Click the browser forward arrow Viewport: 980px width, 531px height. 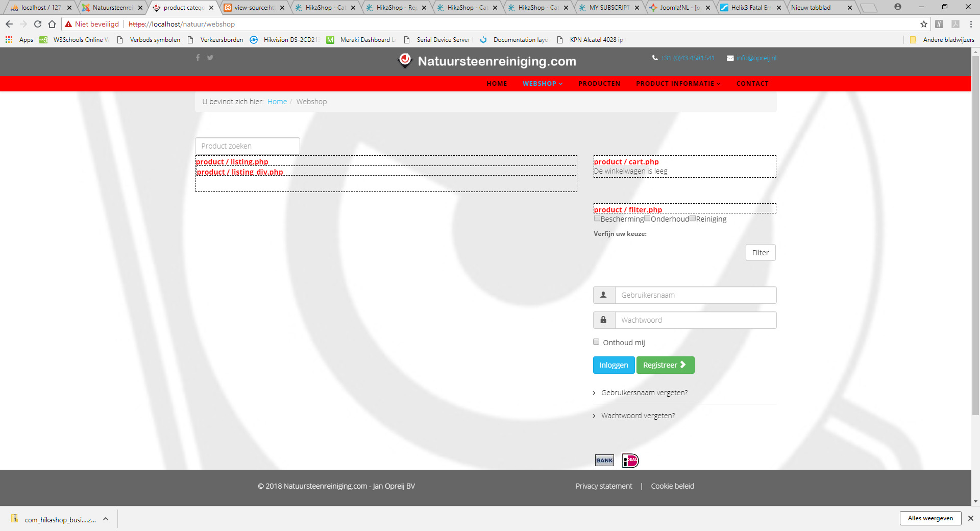[x=23, y=24]
